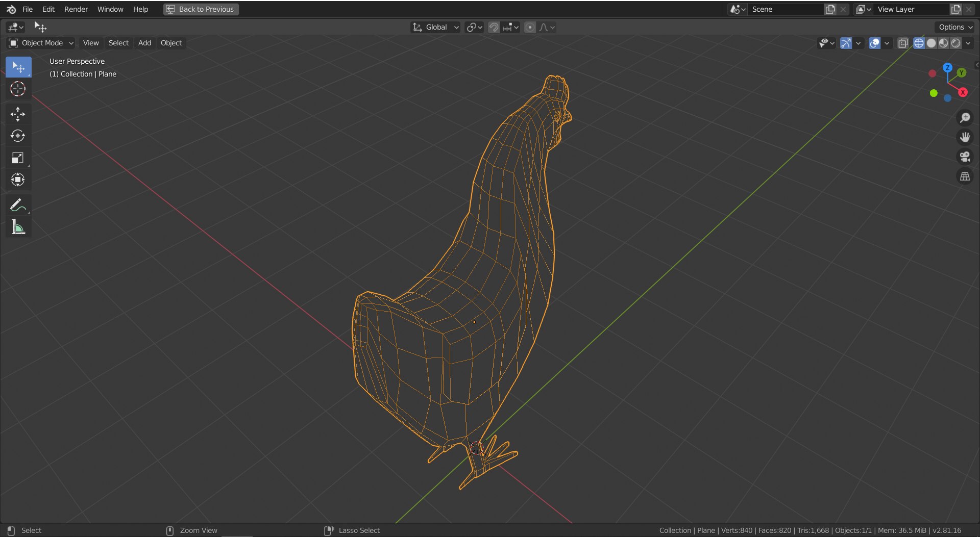
Task: Switch perspective/orthographic grid icon
Action: pyautogui.click(x=965, y=176)
